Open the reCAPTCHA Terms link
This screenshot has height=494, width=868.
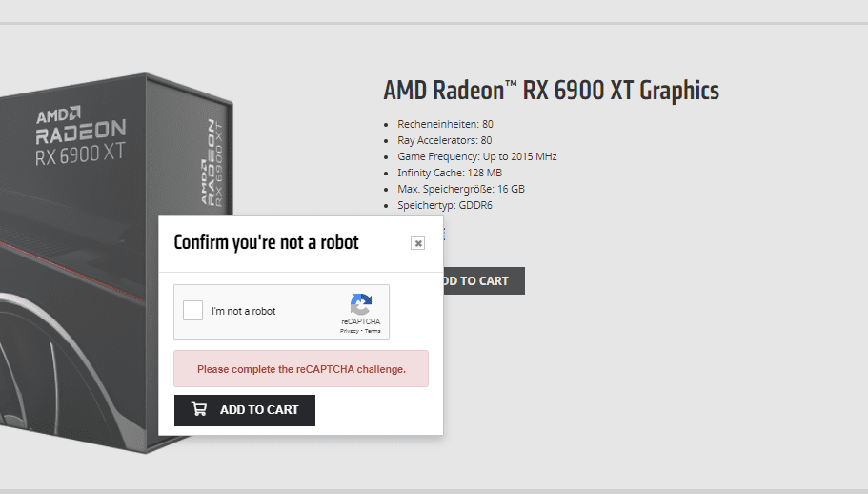point(373,331)
